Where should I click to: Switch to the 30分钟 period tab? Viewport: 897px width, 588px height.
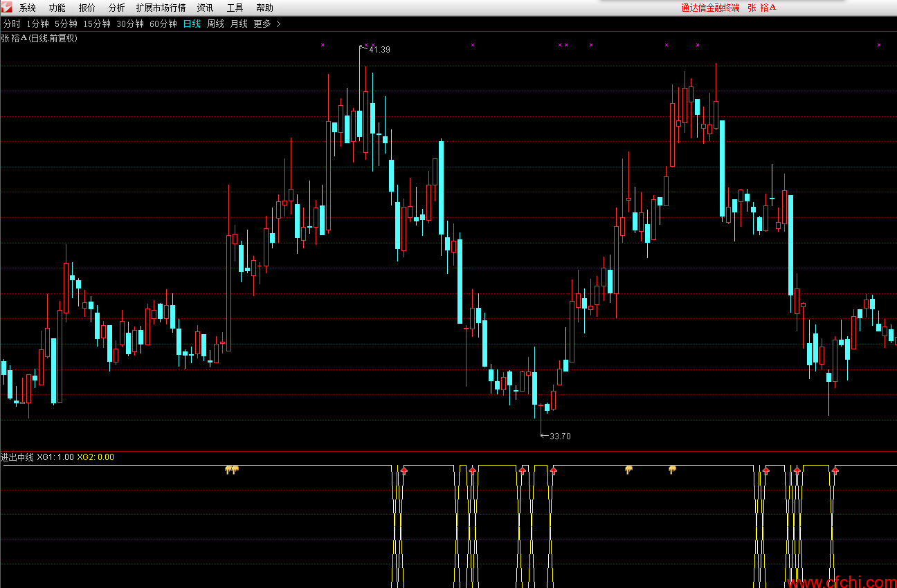[x=130, y=24]
